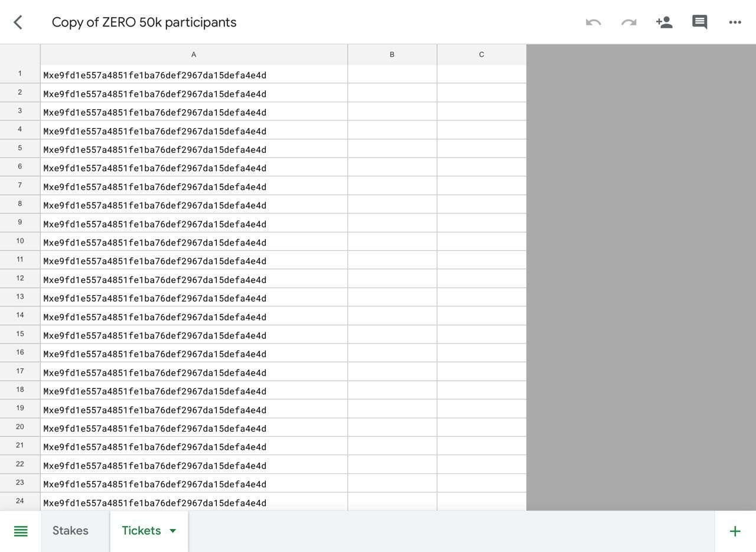Click empty cell C22
This screenshot has height=552, width=756.
(x=481, y=465)
